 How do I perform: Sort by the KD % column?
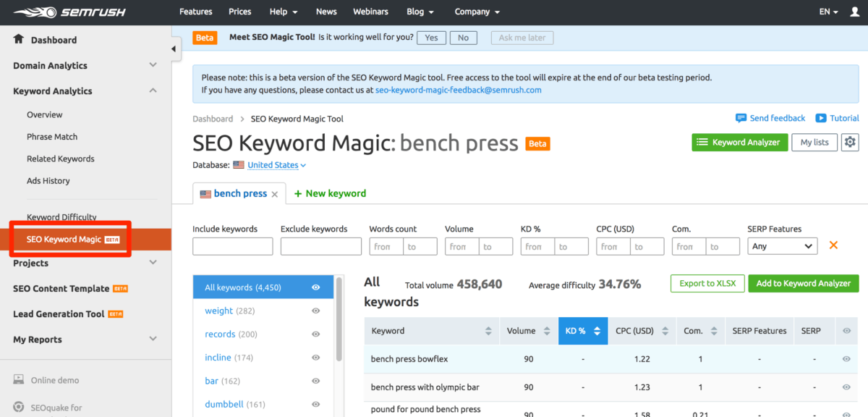click(x=583, y=331)
